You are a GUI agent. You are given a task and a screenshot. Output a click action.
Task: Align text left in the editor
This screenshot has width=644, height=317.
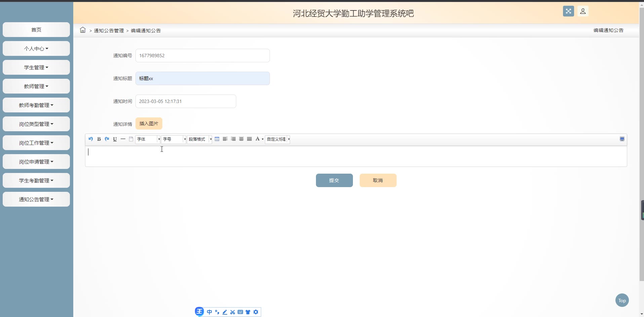pos(225,139)
